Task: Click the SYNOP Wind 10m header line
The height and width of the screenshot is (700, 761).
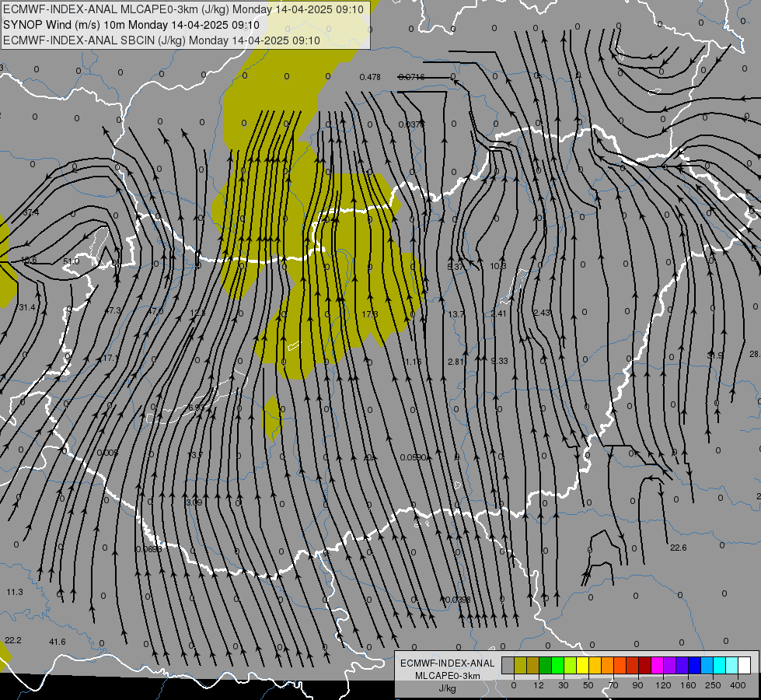Action: 131,25
